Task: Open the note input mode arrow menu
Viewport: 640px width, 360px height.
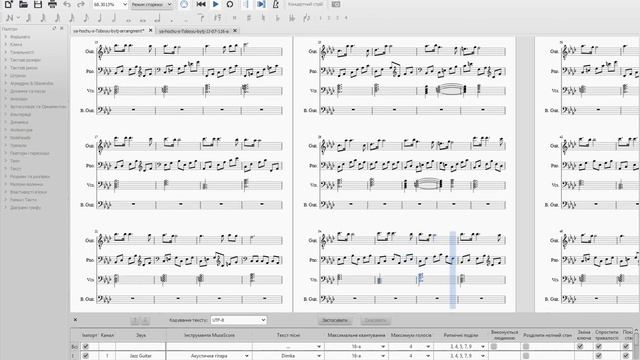Action: (x=18, y=18)
